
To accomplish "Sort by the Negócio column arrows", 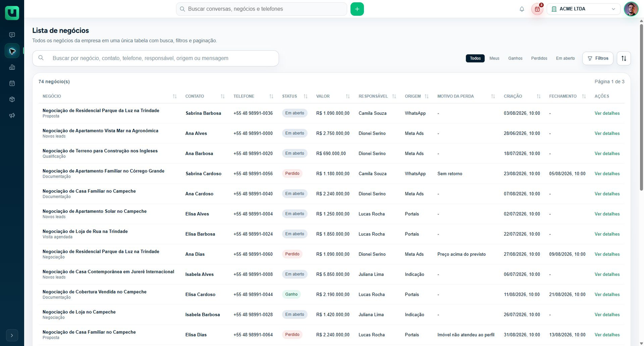I will (x=175, y=96).
